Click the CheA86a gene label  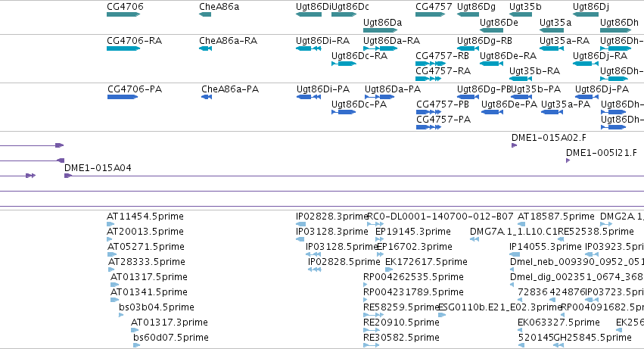[x=219, y=7]
